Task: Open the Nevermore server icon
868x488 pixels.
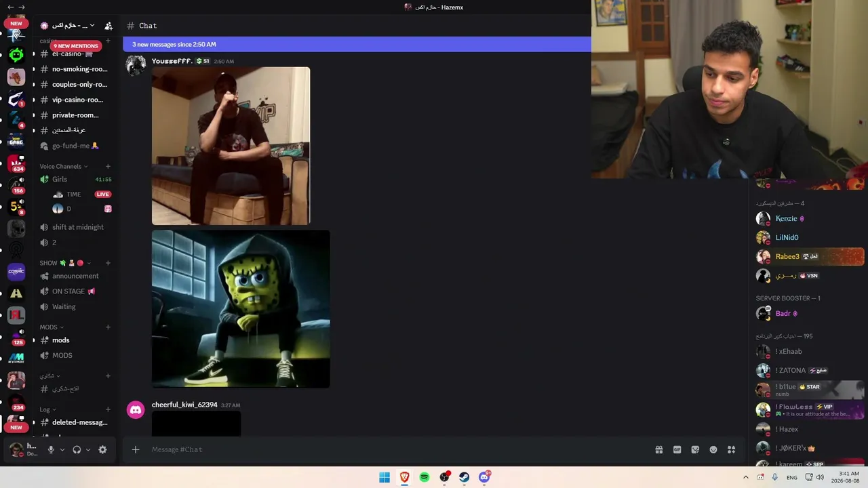Action: [x=16, y=358]
